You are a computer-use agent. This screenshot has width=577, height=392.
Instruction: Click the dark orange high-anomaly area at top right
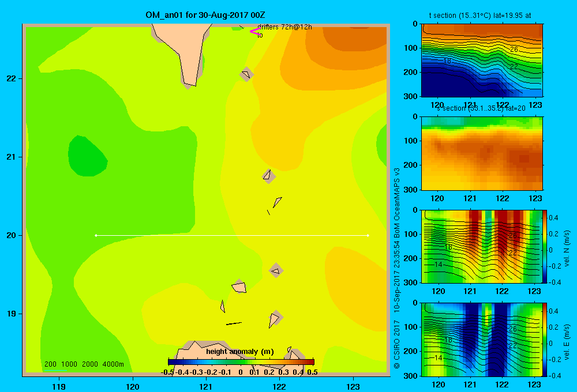point(355,39)
